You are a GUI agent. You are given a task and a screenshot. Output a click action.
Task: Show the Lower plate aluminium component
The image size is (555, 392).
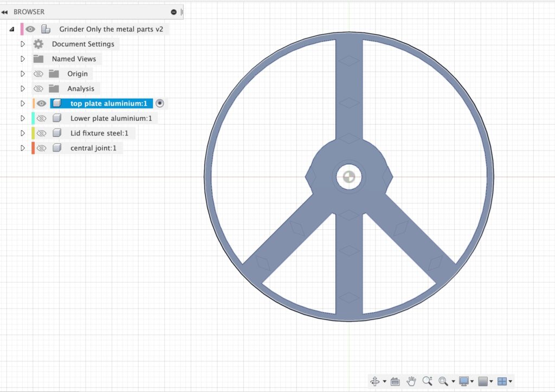click(x=42, y=118)
